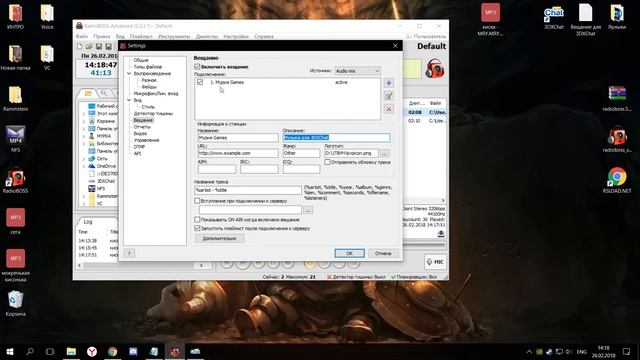The width and height of the screenshot is (640, 360).
Task: Enable Отправлять обложку трека checkbox
Action: pyautogui.click(x=327, y=162)
